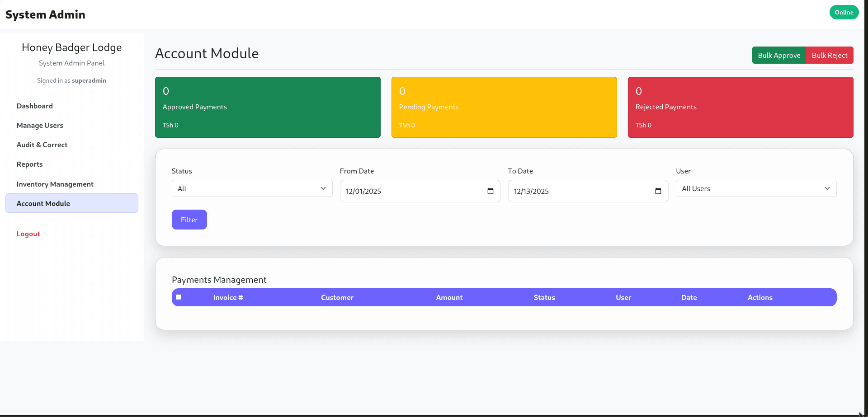This screenshot has width=868, height=417.
Task: Open the To Date calendar picker
Action: pyautogui.click(x=658, y=191)
